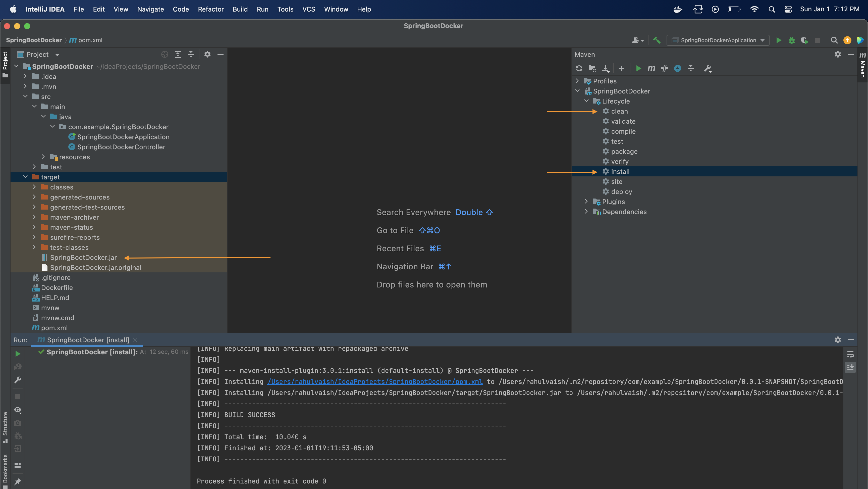Viewport: 868px width, 489px height.
Task: Add Maven project plus icon
Action: click(x=622, y=68)
